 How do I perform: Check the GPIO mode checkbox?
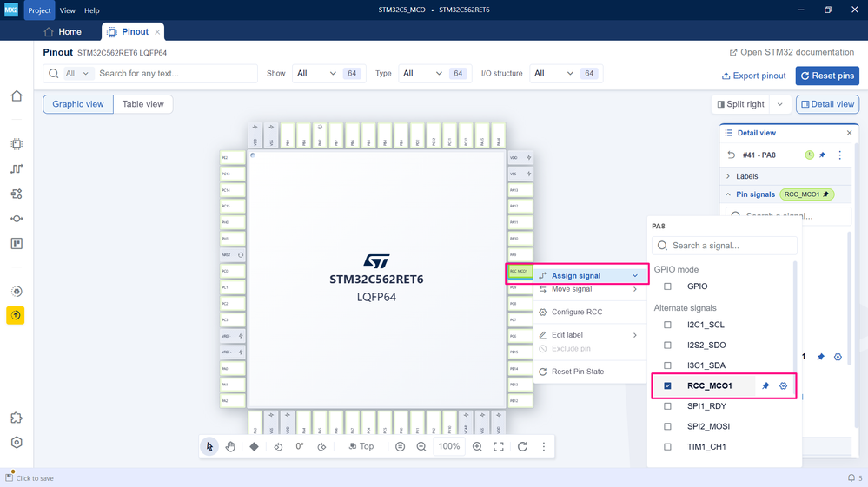[x=667, y=286]
